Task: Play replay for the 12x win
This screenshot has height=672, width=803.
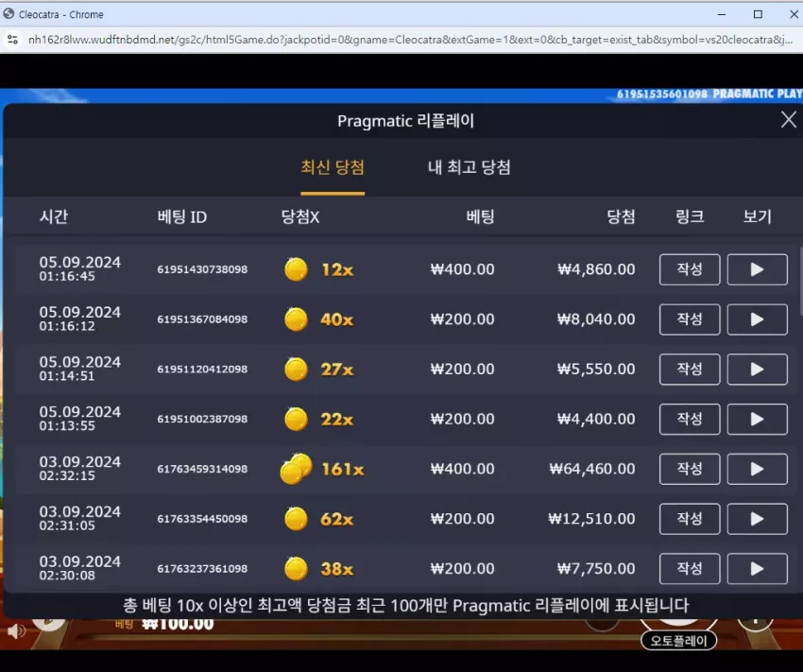Action: 757,269
